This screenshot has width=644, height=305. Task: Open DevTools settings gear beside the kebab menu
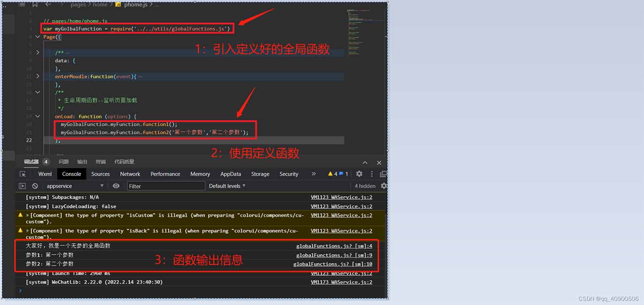click(x=359, y=174)
